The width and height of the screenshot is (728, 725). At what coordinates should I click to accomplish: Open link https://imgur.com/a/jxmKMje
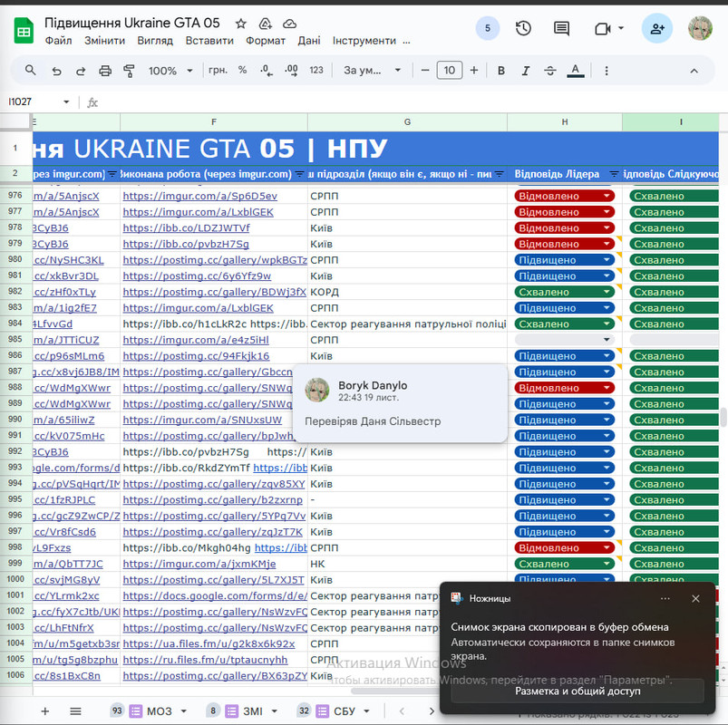pyautogui.click(x=199, y=564)
